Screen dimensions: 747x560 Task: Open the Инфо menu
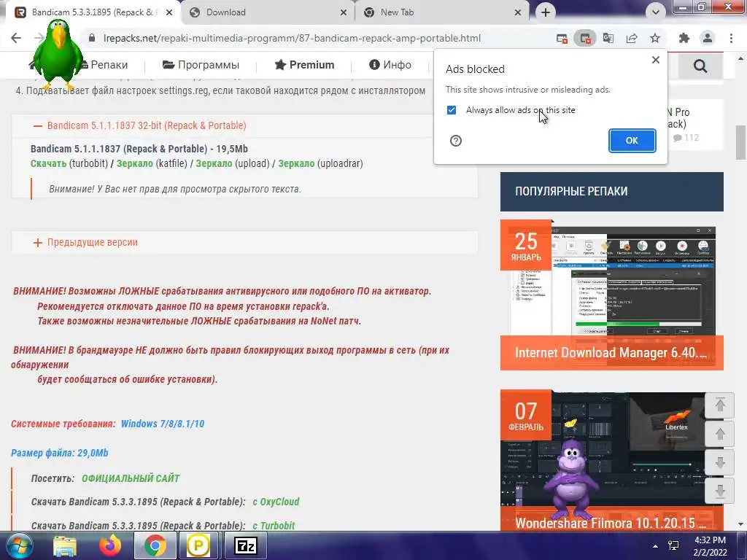(390, 65)
